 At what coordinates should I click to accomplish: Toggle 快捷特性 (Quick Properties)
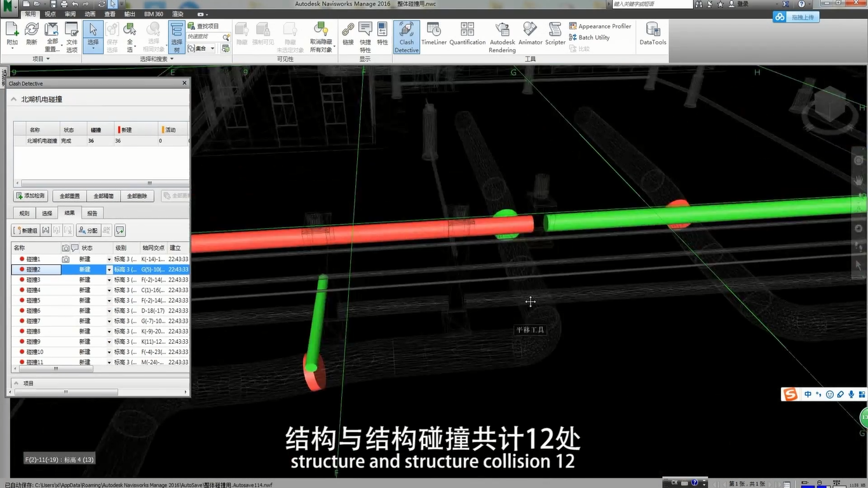[365, 37]
